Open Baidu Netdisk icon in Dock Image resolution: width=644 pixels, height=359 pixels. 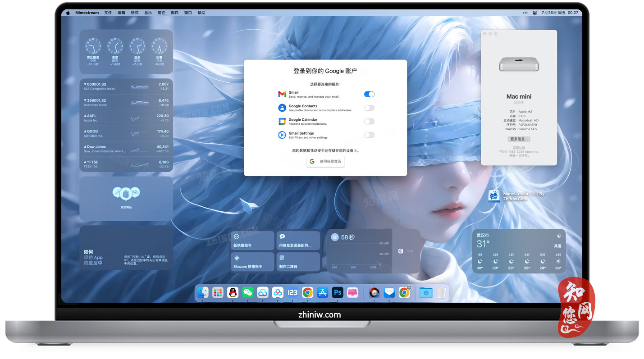pyautogui.click(x=278, y=292)
